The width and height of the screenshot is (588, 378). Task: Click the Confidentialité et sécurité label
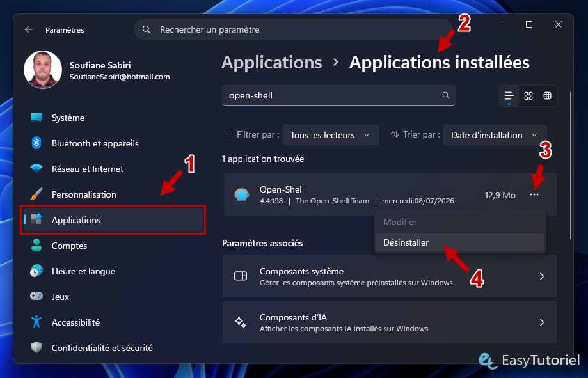click(x=102, y=348)
